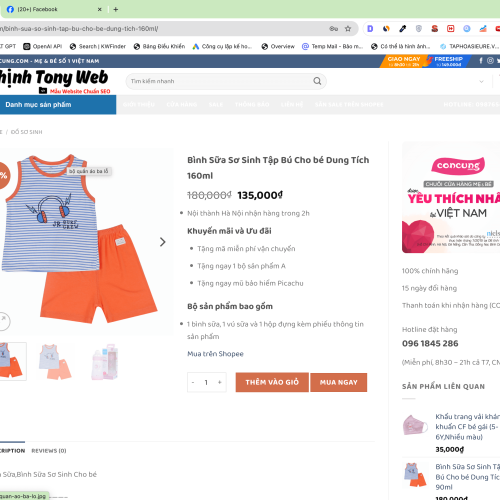
Task: Open the Overview bookmark
Action: [278, 46]
